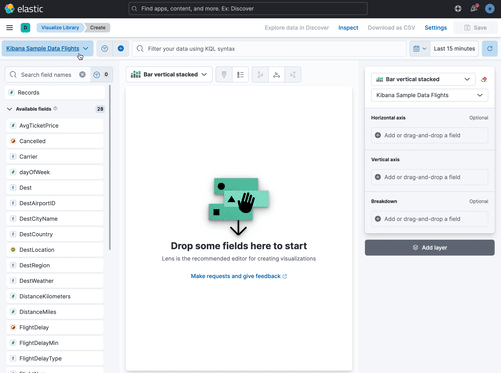Image resolution: width=501 pixels, height=373 pixels.
Task: Click plus icon in Horizontal axis field
Action: pos(378,135)
